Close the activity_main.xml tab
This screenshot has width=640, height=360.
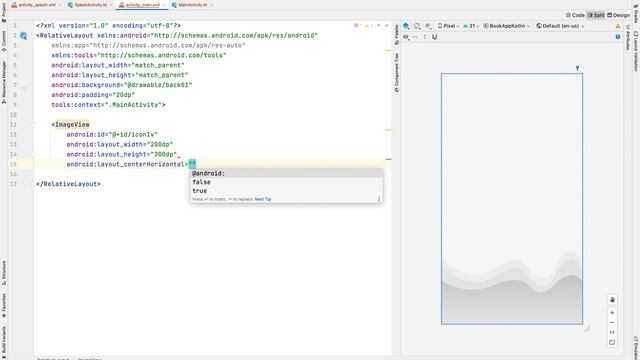click(164, 5)
